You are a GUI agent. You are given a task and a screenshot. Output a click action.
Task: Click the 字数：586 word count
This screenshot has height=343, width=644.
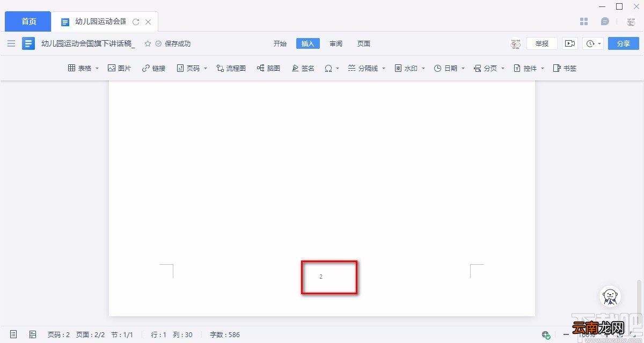[x=225, y=334]
